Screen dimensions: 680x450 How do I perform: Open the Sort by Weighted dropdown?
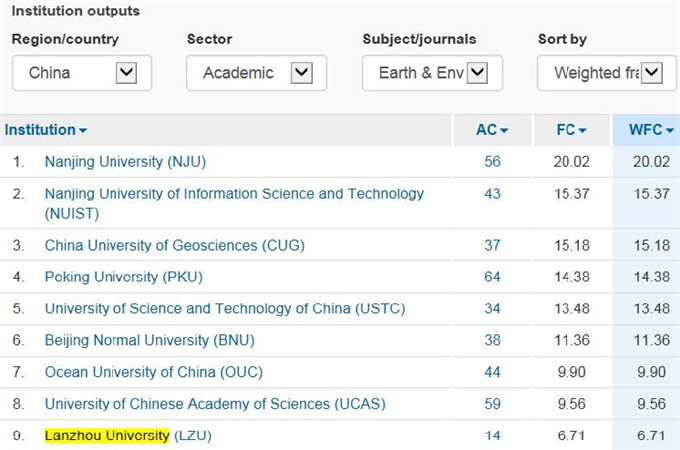607,73
